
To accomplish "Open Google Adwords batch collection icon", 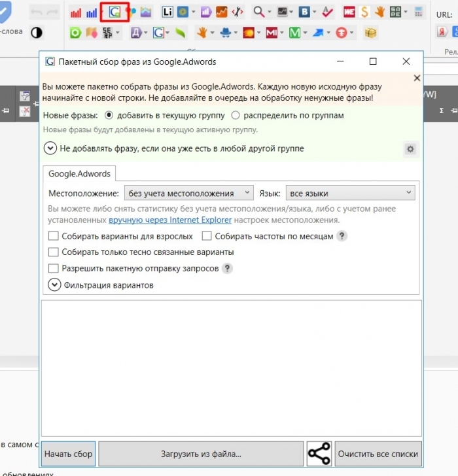I will [114, 12].
